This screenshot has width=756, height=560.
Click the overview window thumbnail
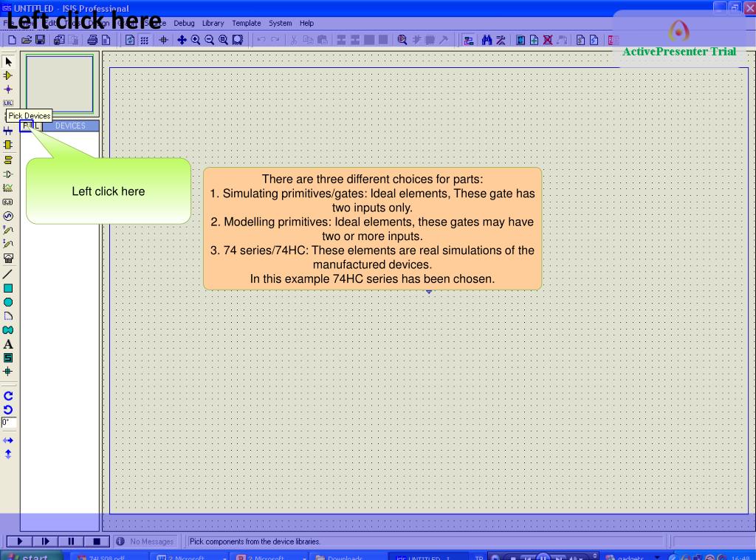(x=60, y=84)
